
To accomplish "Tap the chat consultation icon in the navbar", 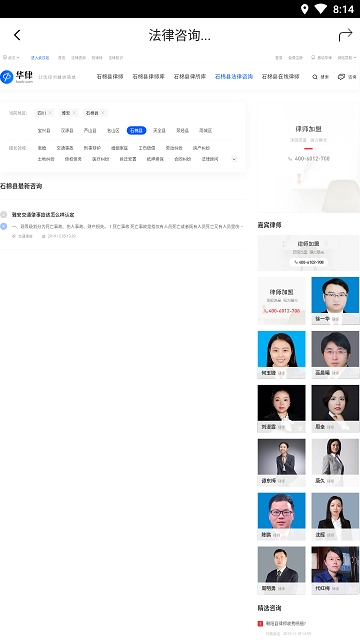I will pyautogui.click(x=341, y=77).
